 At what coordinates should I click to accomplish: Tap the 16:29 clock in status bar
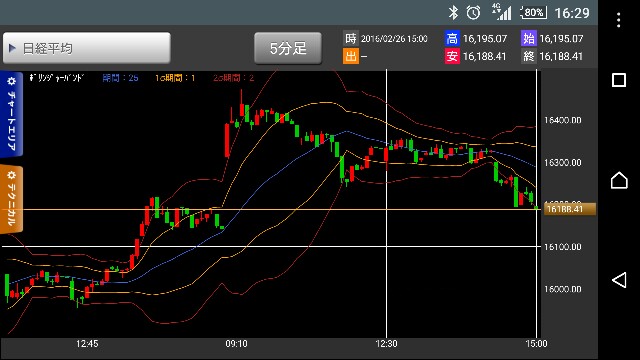click(x=572, y=13)
